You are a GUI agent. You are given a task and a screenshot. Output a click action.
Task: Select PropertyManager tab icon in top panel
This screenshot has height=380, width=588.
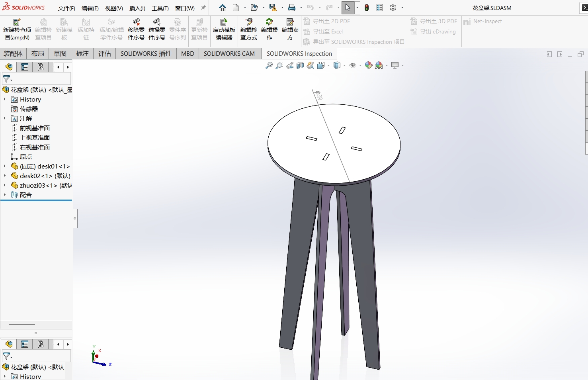(25, 67)
